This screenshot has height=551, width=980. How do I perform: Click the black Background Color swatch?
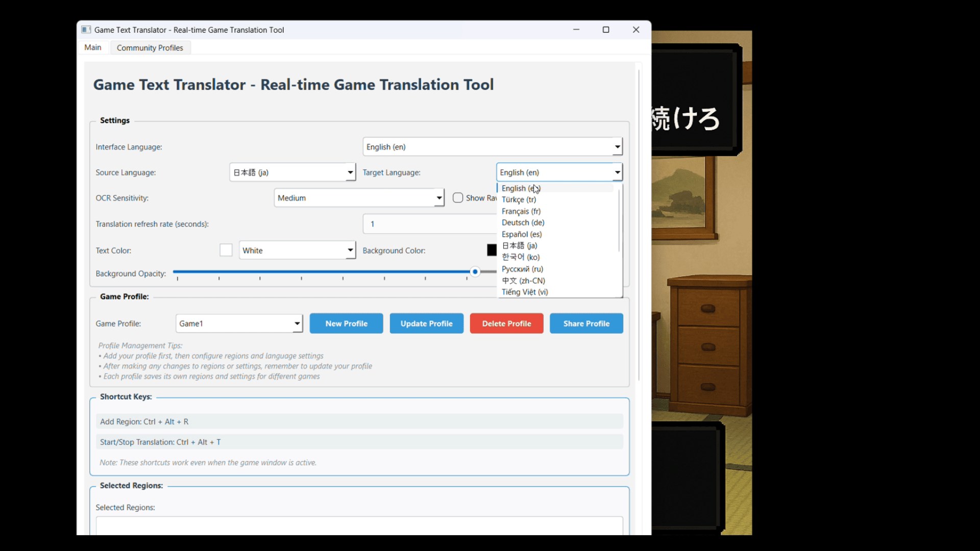[x=492, y=251]
